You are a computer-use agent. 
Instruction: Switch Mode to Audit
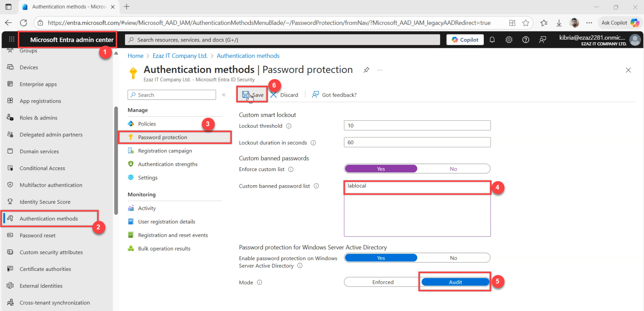click(x=455, y=282)
